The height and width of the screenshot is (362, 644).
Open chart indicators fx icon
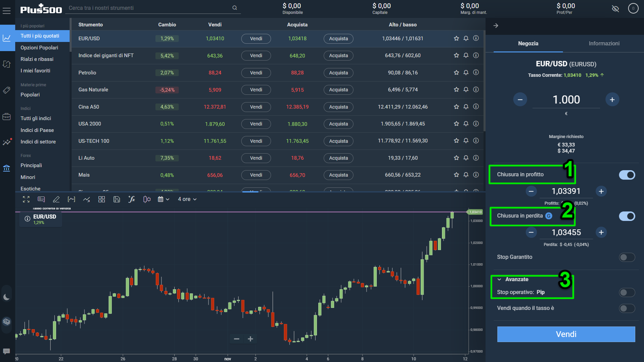(132, 199)
